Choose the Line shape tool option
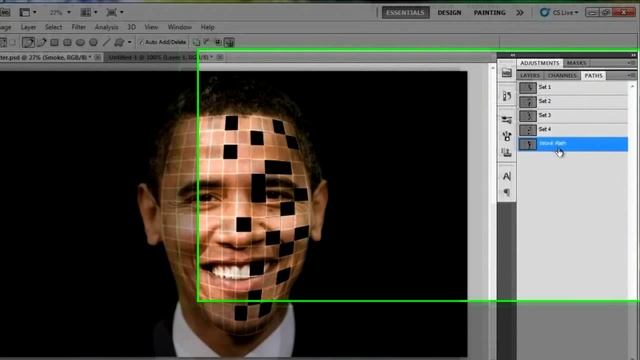Image resolution: width=640 pixels, height=360 pixels. 107,42
